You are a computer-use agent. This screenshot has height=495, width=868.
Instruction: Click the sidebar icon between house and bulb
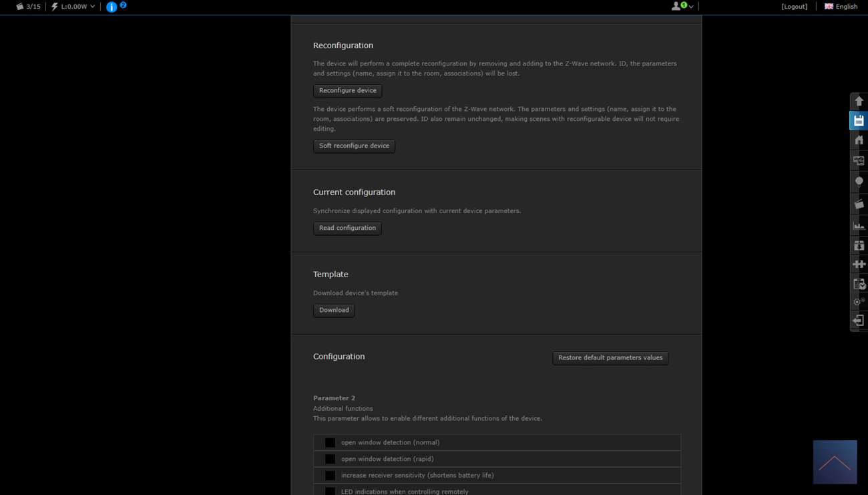pos(859,161)
